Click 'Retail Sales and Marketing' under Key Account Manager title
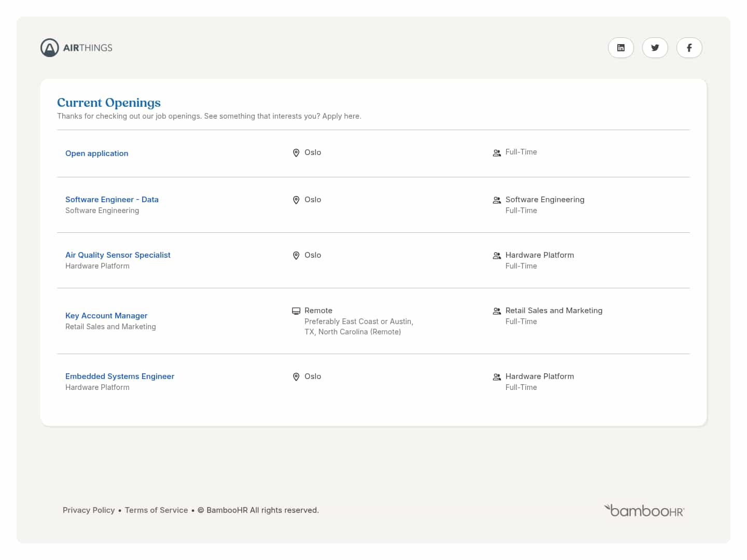Screen dimensions: 747x560 coord(110,327)
